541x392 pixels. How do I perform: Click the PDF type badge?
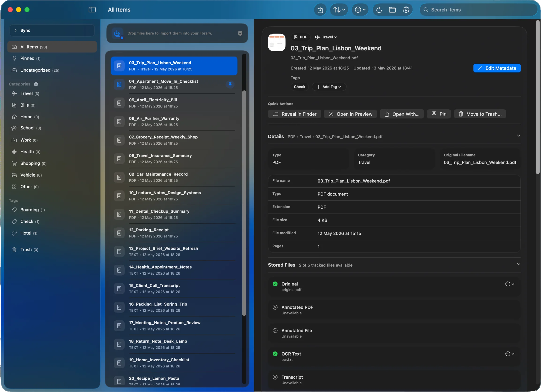point(301,37)
